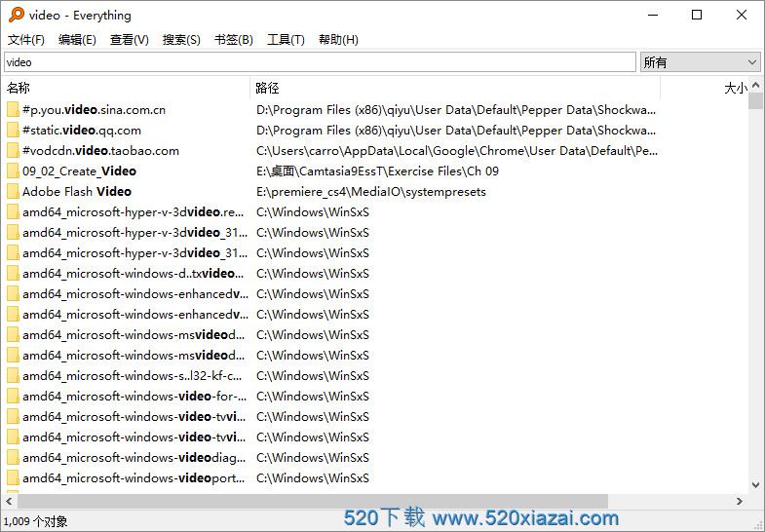Screen dimensions: 765x532
Task: Open the 书签(B) menu
Action: (x=234, y=40)
